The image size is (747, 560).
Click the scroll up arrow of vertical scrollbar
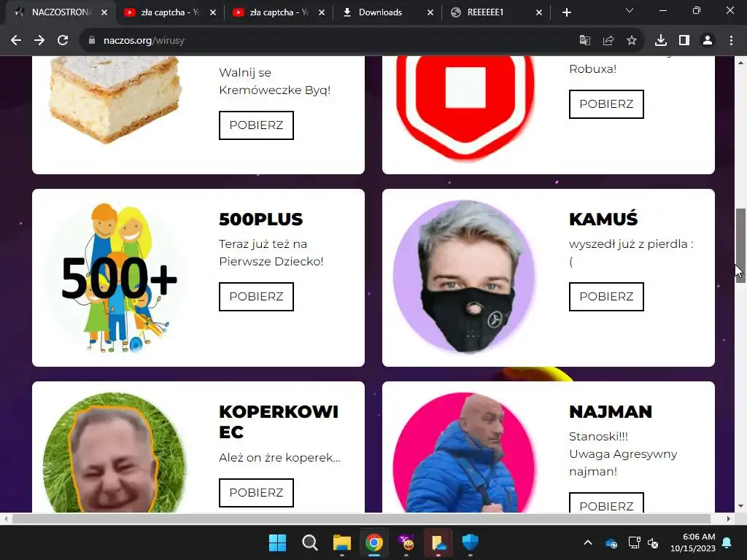(741, 63)
